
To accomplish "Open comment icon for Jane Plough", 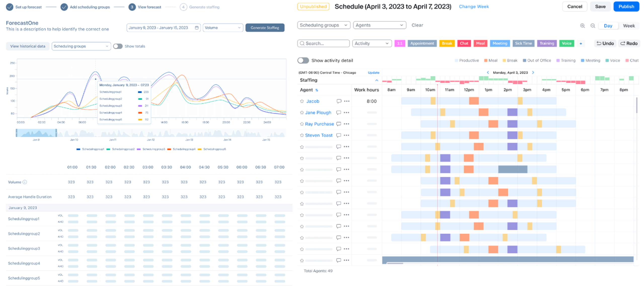I will (339, 113).
